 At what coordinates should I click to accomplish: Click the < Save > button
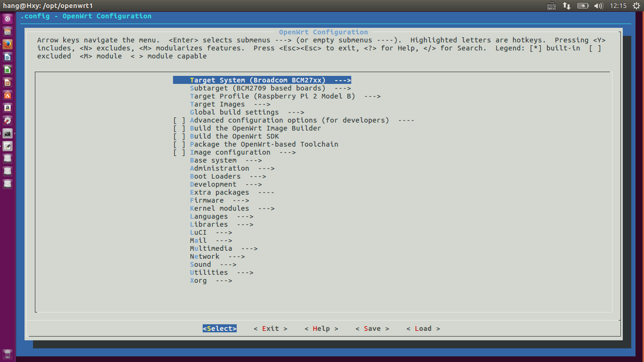click(372, 329)
